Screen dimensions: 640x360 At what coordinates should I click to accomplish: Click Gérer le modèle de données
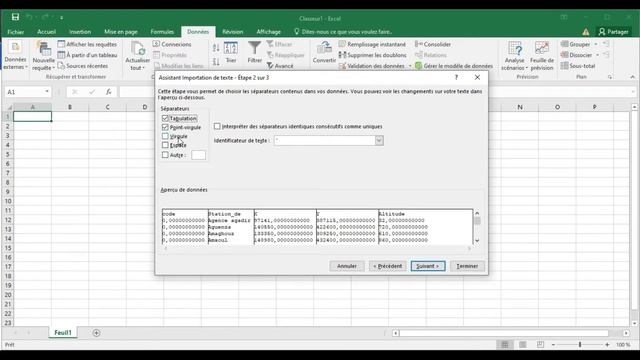tap(453, 65)
